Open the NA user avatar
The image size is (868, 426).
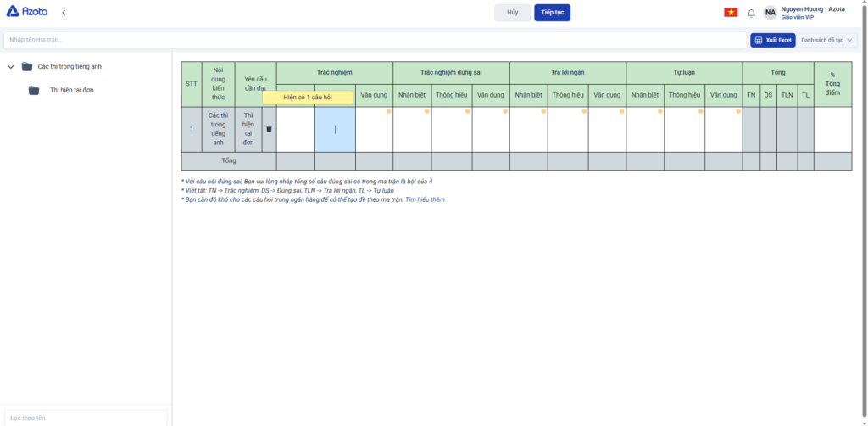(x=770, y=13)
